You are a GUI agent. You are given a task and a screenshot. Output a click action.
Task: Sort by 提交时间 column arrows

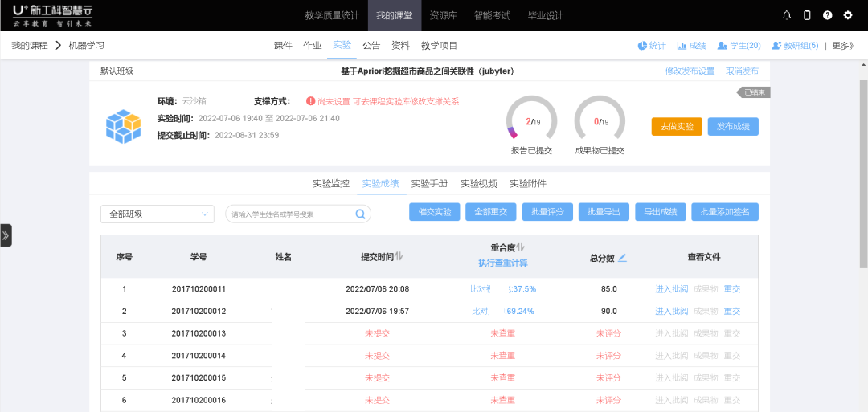coord(399,257)
